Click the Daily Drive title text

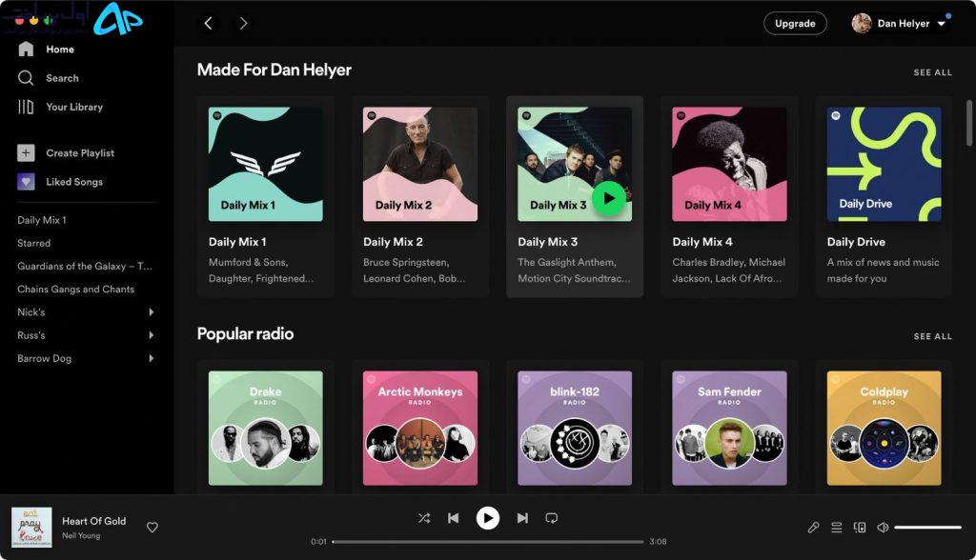[856, 242]
